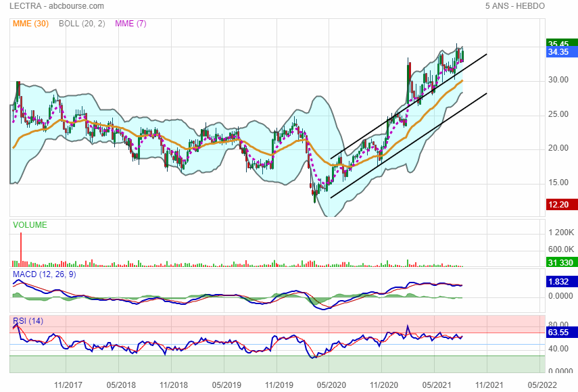Click the RSI (14) panel label
This screenshot has height=392, width=578.
point(28,321)
